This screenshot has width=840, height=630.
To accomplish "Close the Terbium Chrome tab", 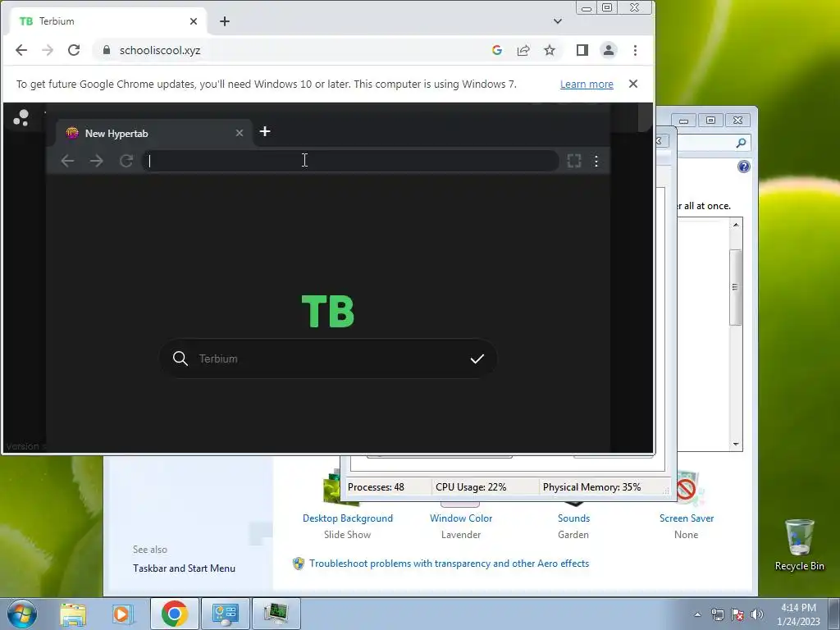I will (x=194, y=21).
